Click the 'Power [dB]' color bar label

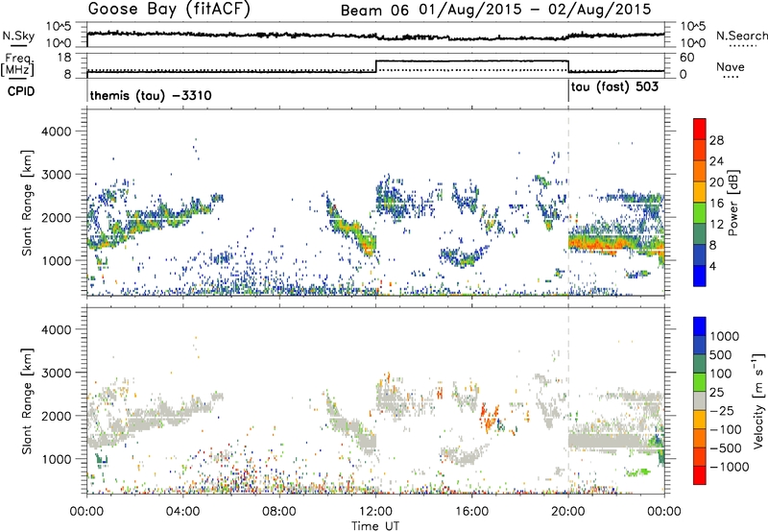[x=732, y=203]
